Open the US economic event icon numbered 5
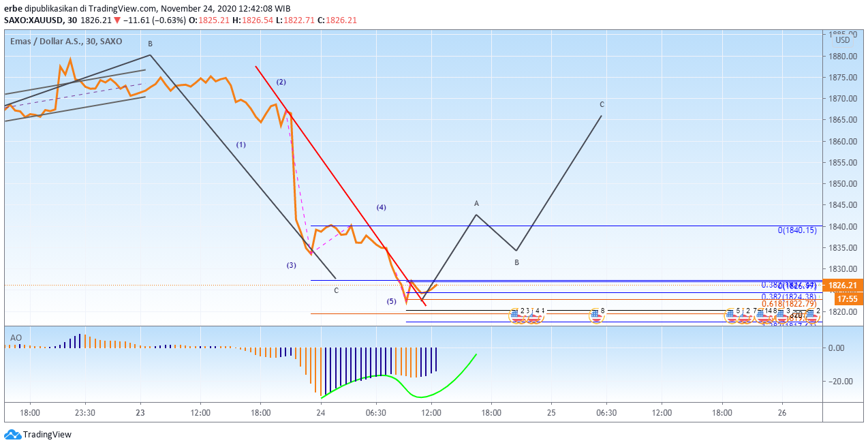 click(x=732, y=315)
